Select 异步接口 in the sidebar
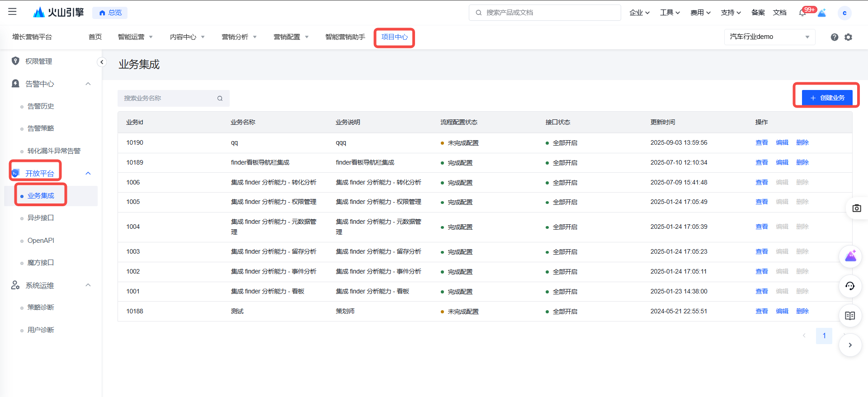This screenshot has height=397, width=868. (41, 218)
